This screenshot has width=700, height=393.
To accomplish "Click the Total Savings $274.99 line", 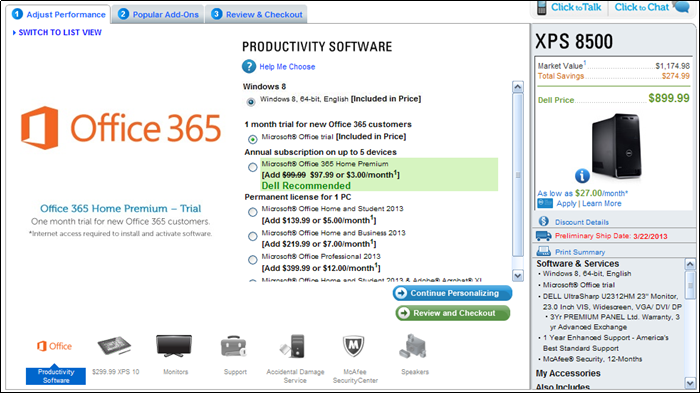I will [613, 76].
